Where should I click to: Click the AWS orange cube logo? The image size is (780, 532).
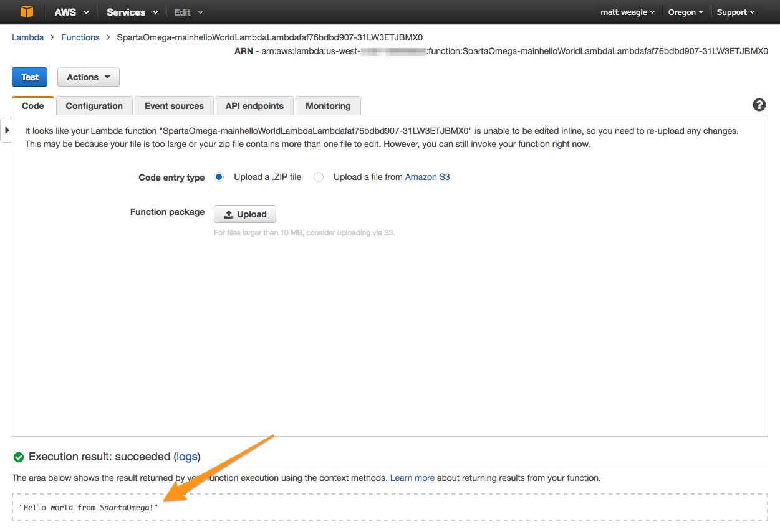click(26, 12)
